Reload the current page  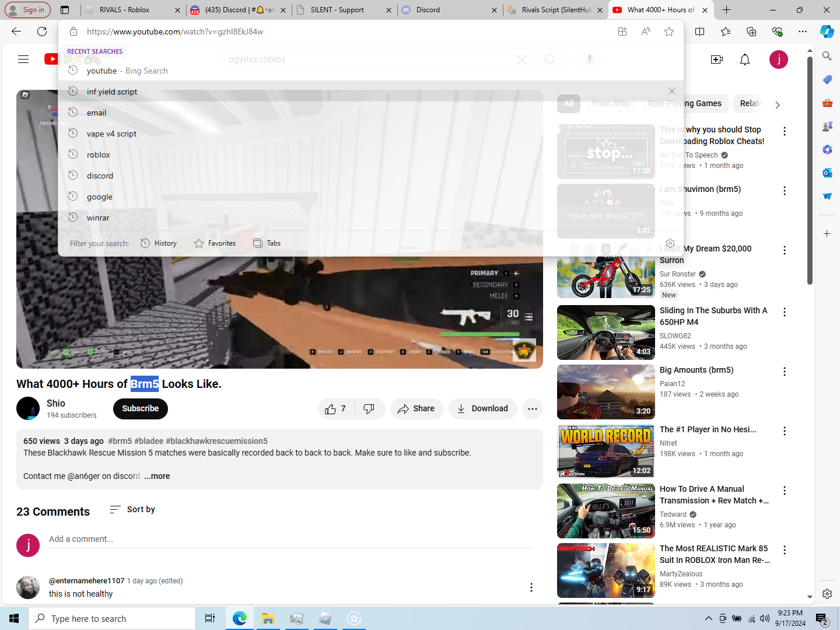42,32
